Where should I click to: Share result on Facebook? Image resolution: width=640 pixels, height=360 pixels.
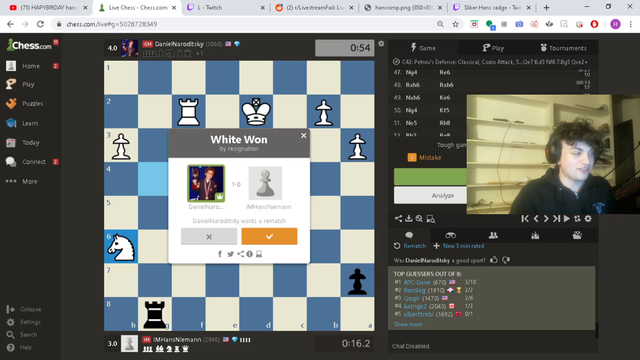tap(220, 254)
